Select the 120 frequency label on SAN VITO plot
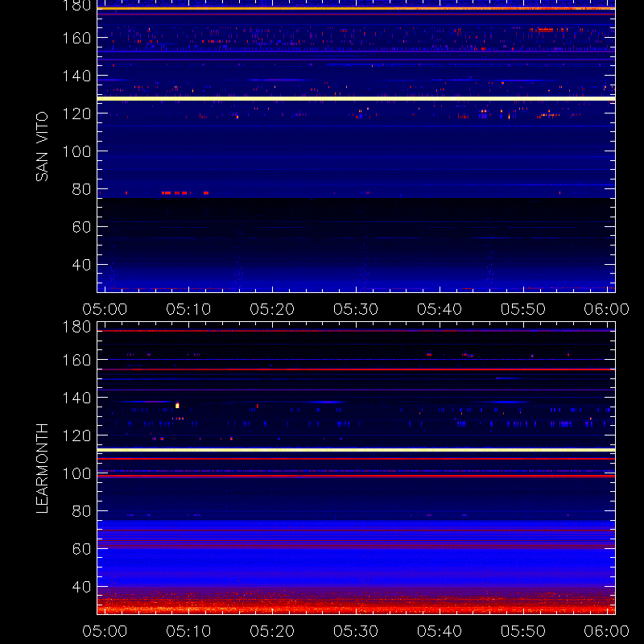 tap(76, 114)
